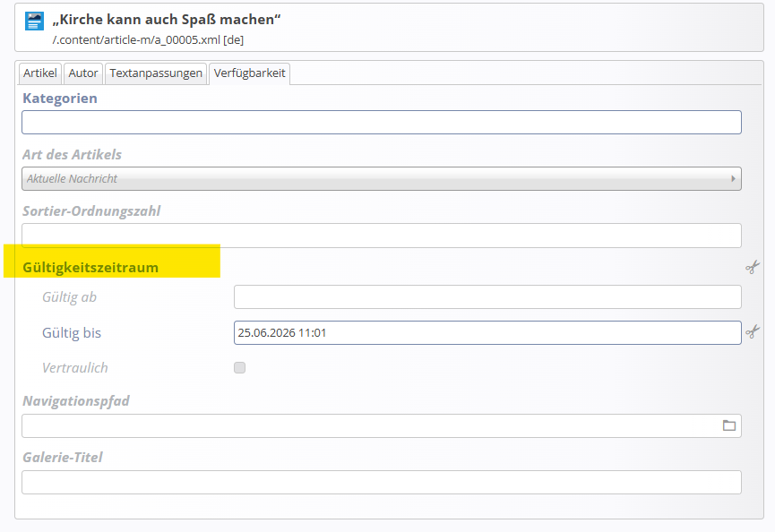The image size is (775, 532).
Task: Click the Gültig ab date field
Action: (487, 296)
